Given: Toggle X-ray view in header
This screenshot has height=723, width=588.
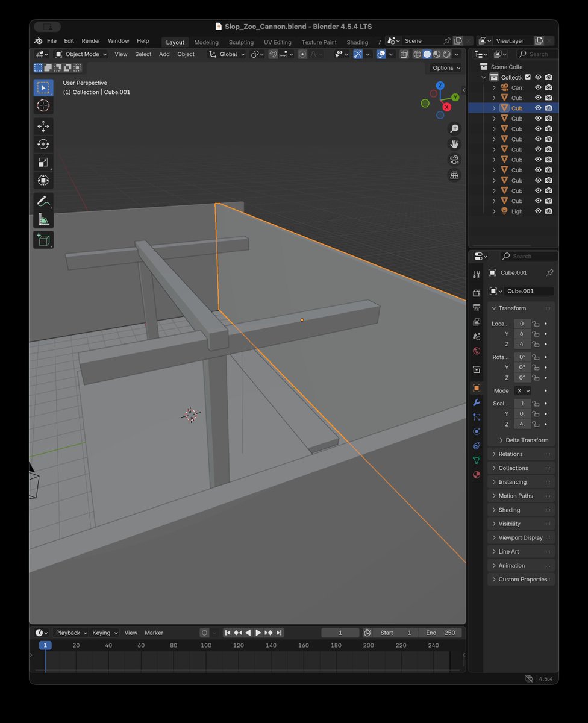Looking at the screenshot, I should point(404,54).
